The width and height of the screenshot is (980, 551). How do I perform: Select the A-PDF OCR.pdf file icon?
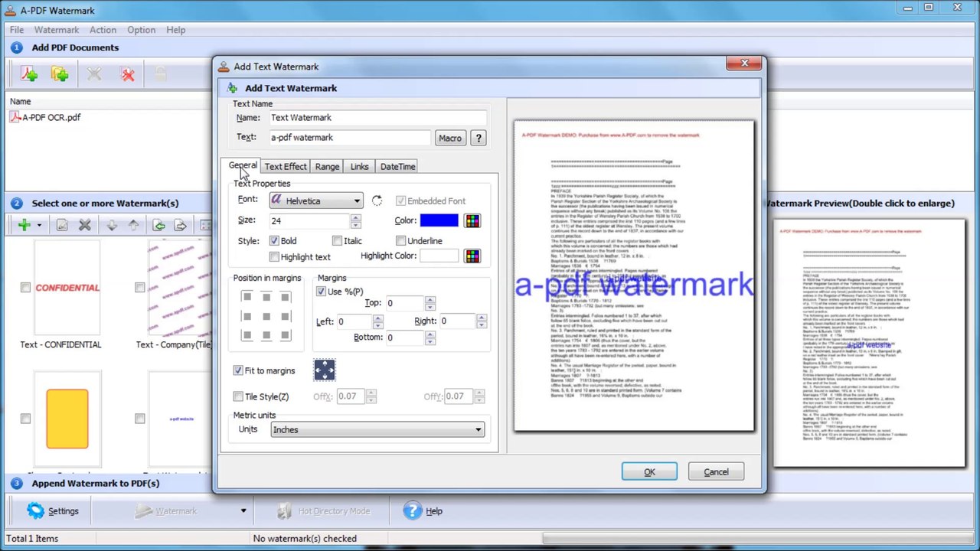click(15, 117)
